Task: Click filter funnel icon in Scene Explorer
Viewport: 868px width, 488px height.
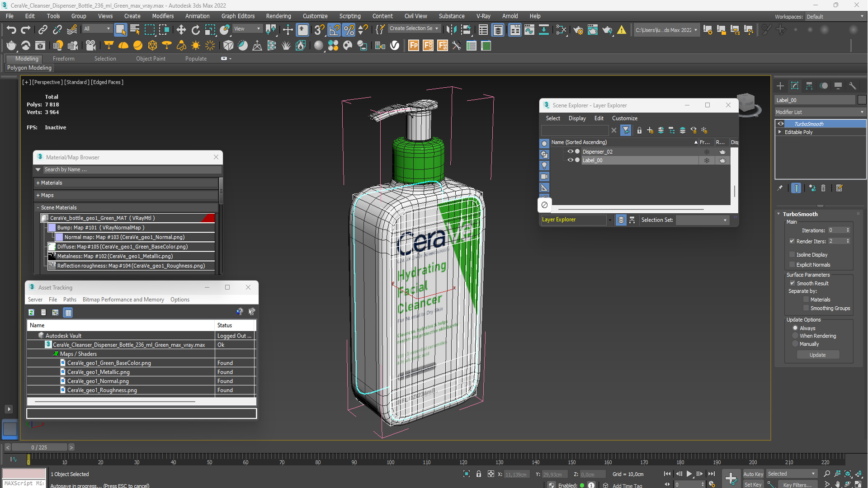Action: tap(626, 131)
